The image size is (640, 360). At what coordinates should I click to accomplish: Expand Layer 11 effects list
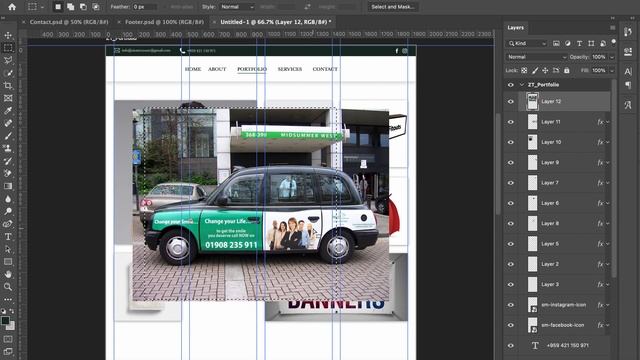(608, 122)
